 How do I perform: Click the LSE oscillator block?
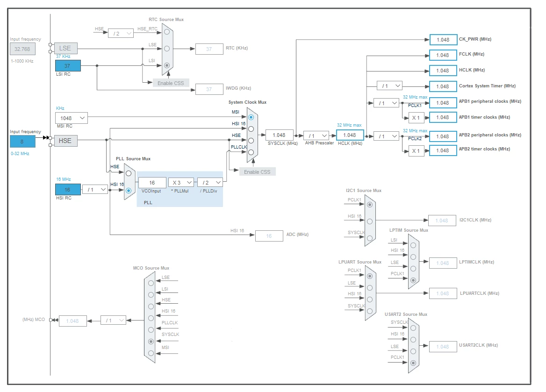(65, 49)
